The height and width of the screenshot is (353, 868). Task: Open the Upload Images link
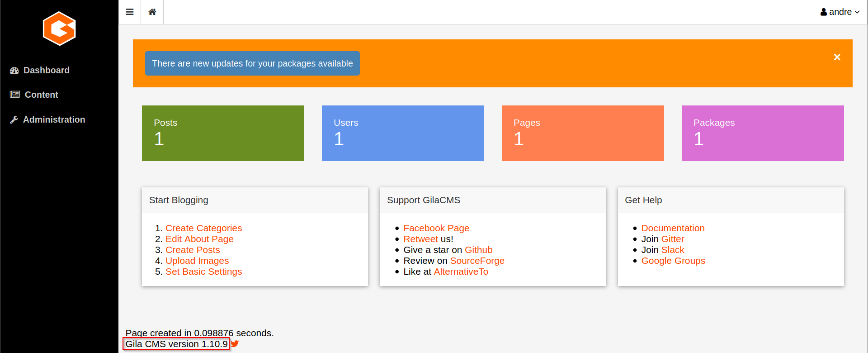pyautogui.click(x=197, y=261)
